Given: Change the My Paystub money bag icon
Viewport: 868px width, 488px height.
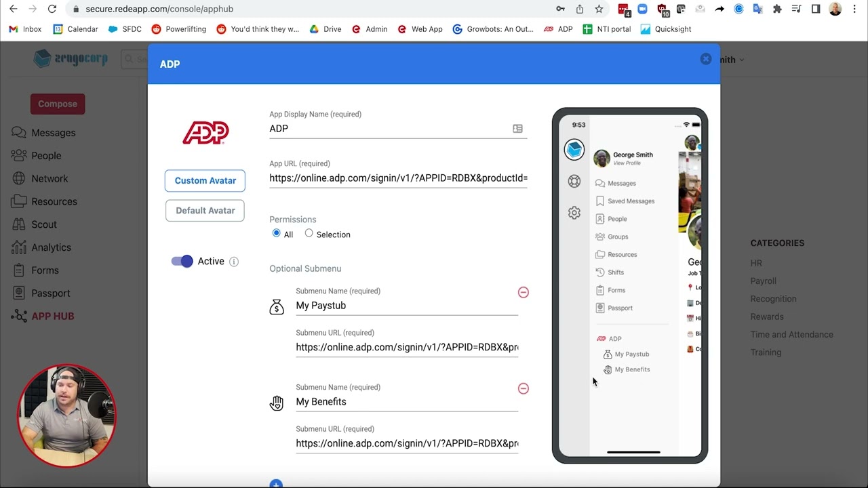Looking at the screenshot, I should 277,307.
